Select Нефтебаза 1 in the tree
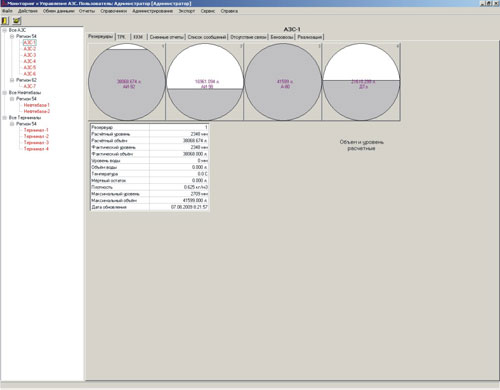The image size is (500, 390). point(36,105)
